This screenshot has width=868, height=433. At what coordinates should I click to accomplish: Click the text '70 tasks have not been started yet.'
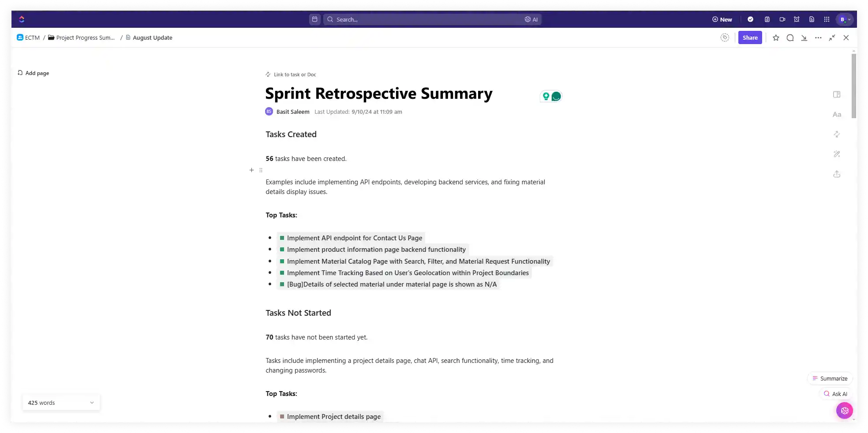pos(316,337)
